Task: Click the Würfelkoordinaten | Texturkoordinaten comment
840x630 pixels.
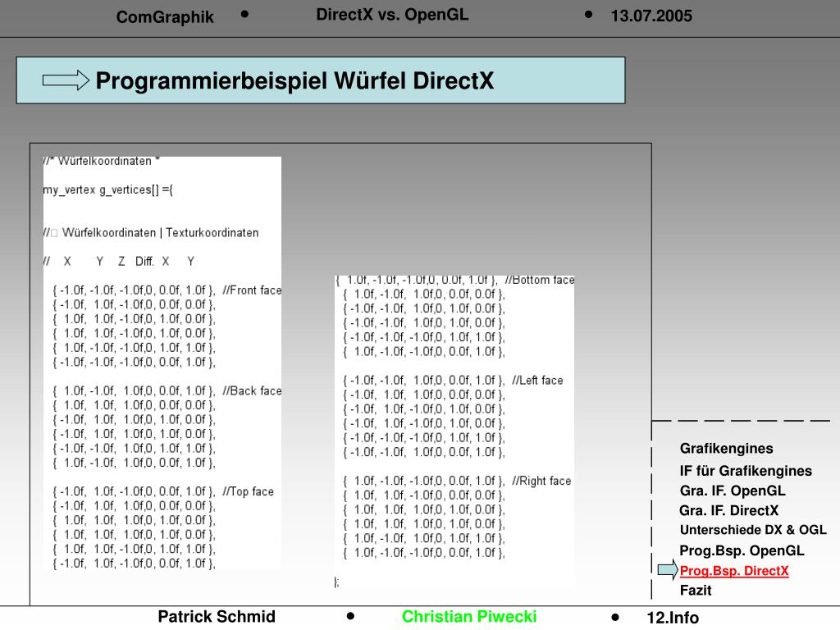Action: coord(160,233)
